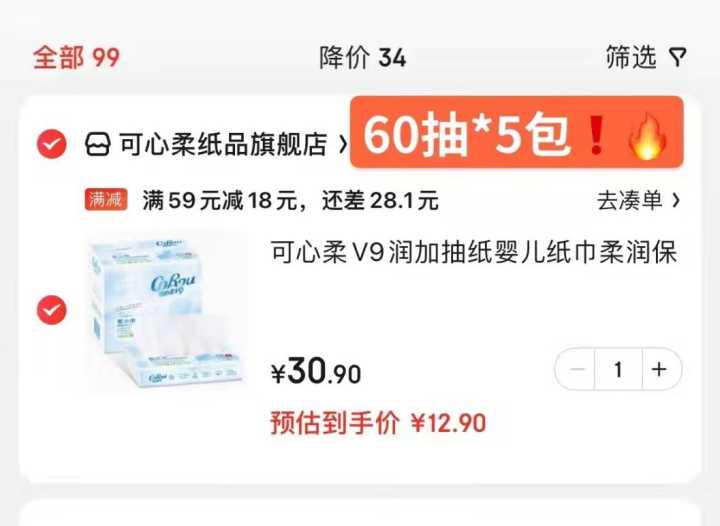Switch to the 全部 99 tab
The height and width of the screenshot is (526, 720).
pyautogui.click(x=76, y=58)
